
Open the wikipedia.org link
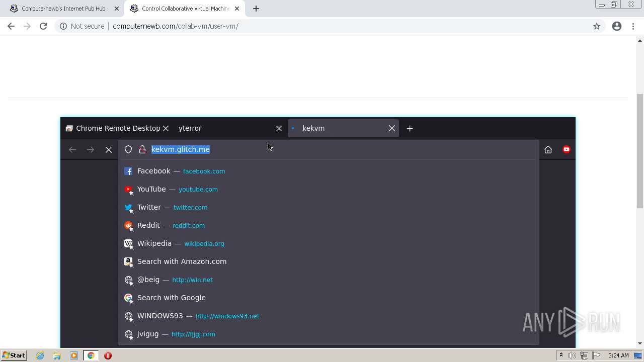(204, 244)
